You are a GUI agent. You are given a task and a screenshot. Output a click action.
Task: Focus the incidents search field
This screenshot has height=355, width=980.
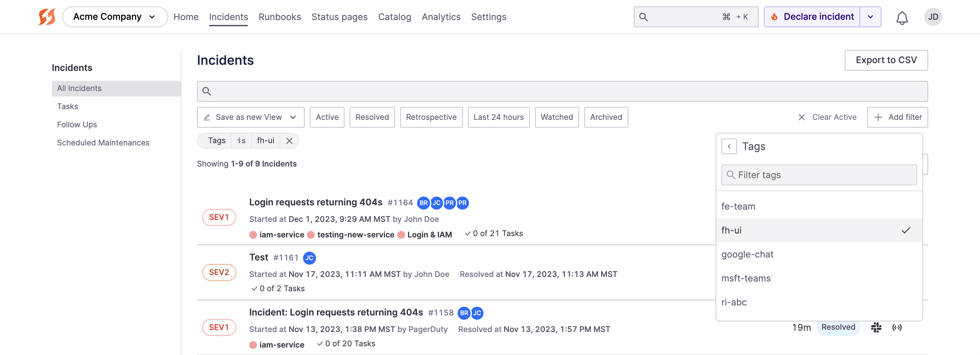pyautogui.click(x=562, y=91)
